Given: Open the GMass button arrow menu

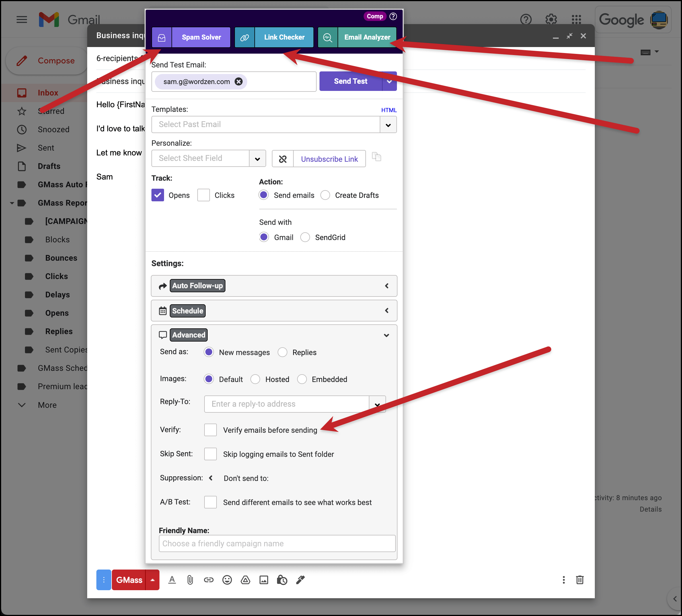Looking at the screenshot, I should 153,580.
